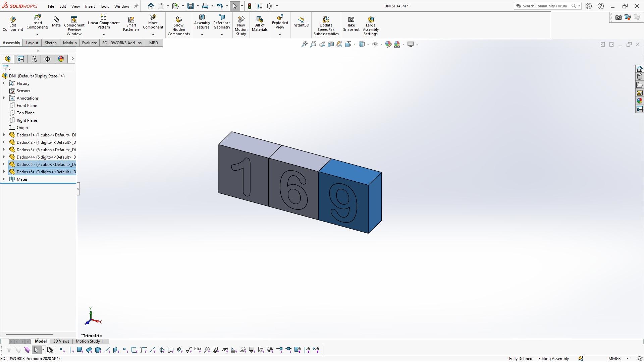Open the DimXpertManager tab

tap(48, 59)
